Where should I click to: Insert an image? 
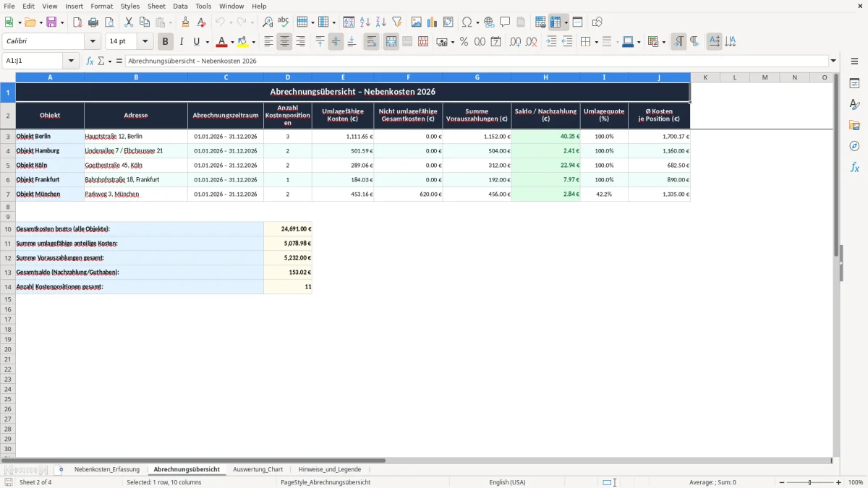coord(417,22)
